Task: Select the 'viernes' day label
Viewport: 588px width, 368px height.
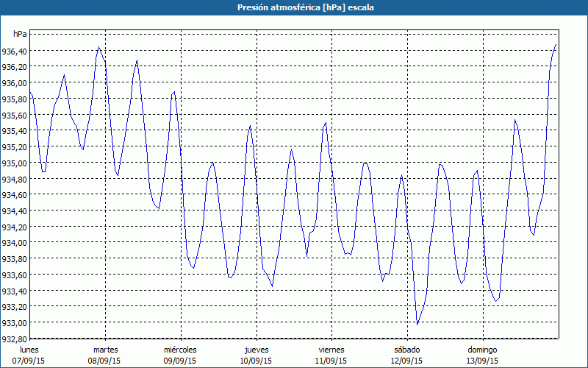Action: point(331,350)
